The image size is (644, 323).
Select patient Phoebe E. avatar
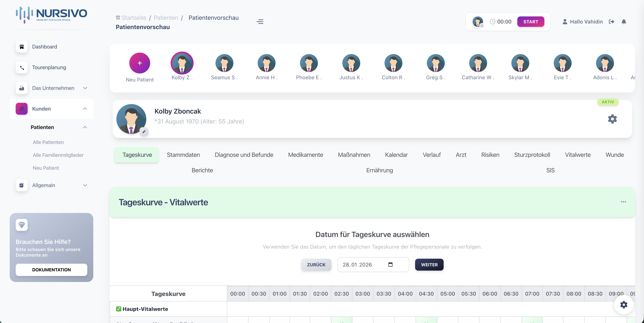(x=309, y=63)
